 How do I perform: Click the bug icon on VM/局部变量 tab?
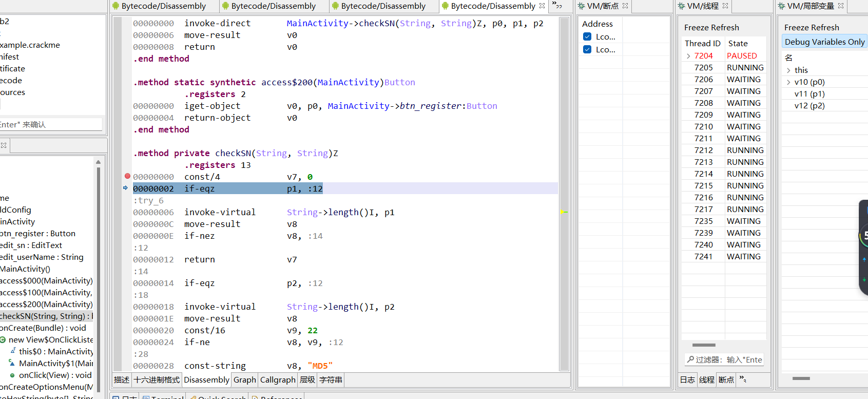click(781, 6)
